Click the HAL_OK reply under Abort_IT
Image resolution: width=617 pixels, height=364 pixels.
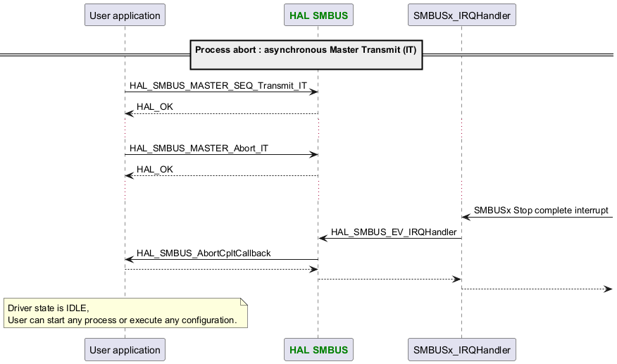pos(155,170)
